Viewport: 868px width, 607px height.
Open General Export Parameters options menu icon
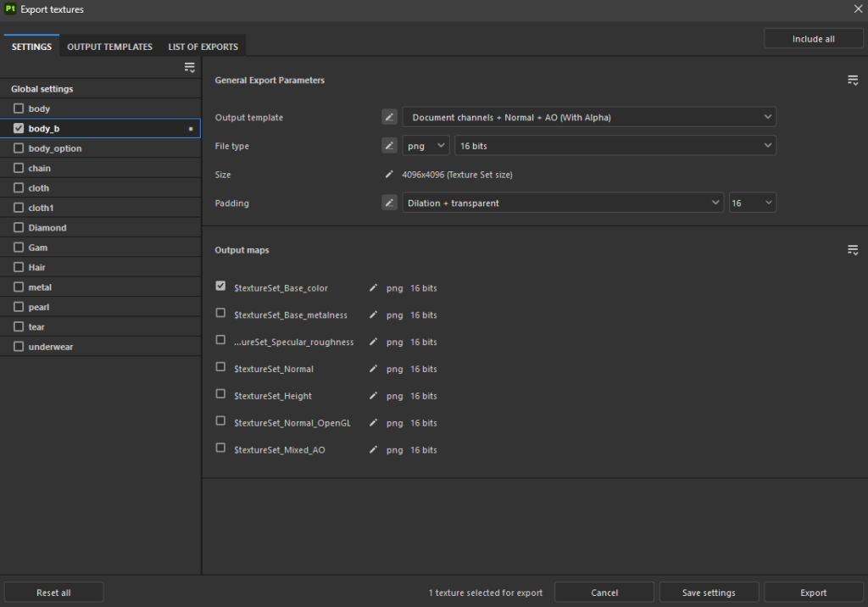tap(853, 81)
